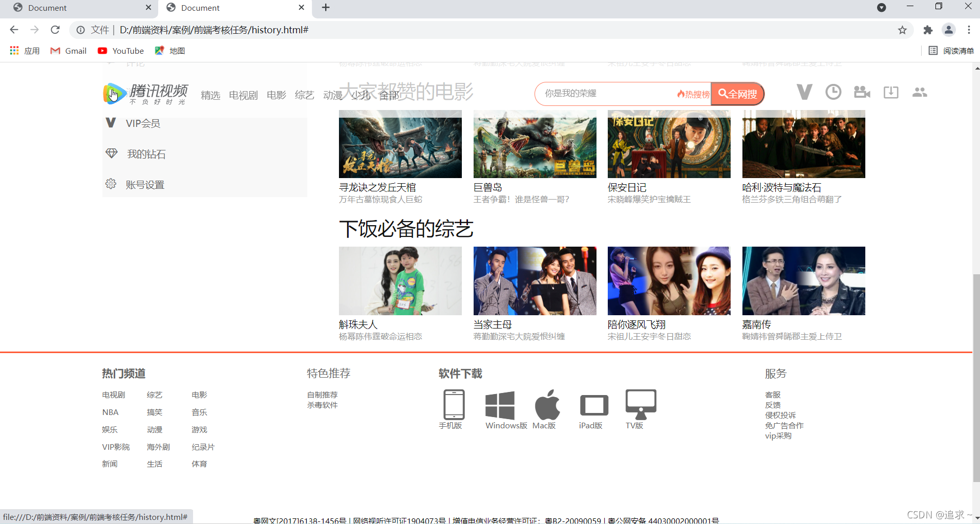980x524 pixels.
Task: Select 动漫 in the navigation bar
Action: click(333, 95)
